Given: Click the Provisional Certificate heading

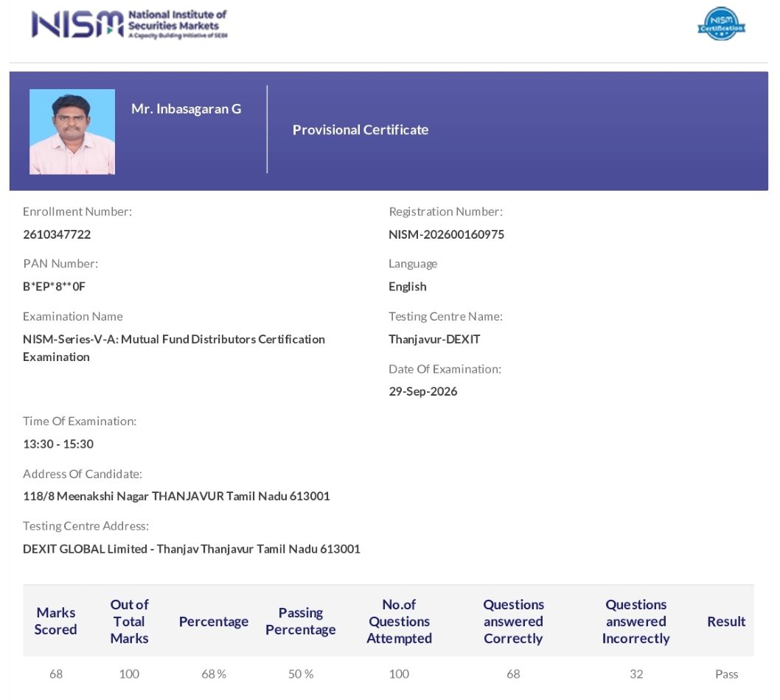Looking at the screenshot, I should pyautogui.click(x=361, y=130).
